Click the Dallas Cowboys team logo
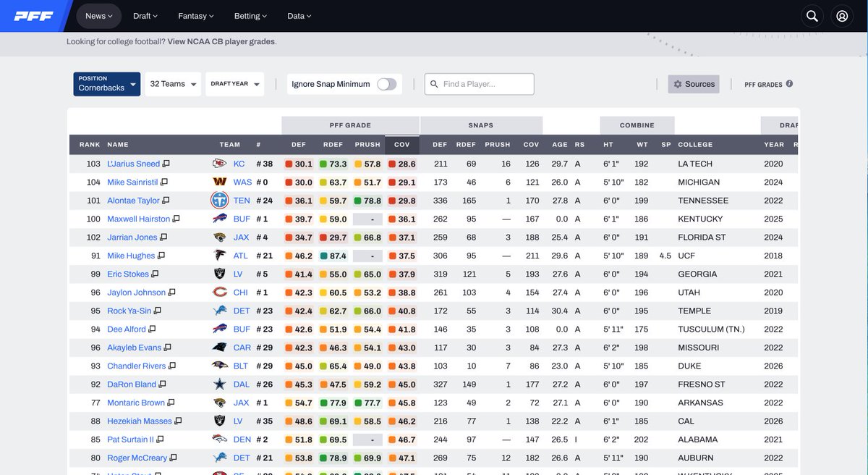The width and height of the screenshot is (868, 475). 219,384
